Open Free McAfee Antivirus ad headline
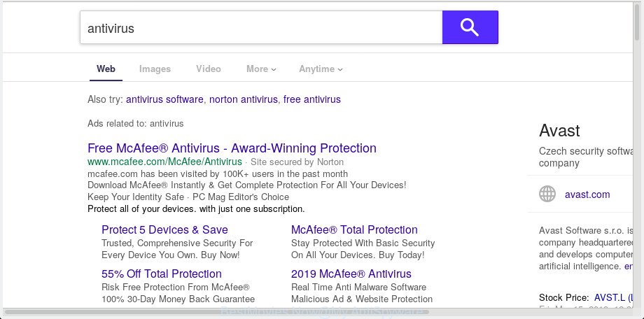 pyautogui.click(x=232, y=148)
